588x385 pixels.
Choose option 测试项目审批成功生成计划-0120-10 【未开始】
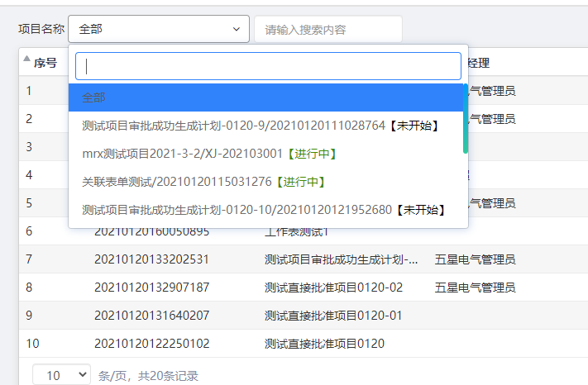tap(265, 210)
